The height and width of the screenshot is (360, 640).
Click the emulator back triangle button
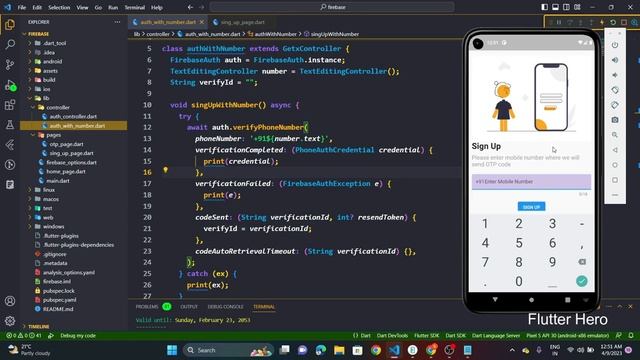coord(615,150)
